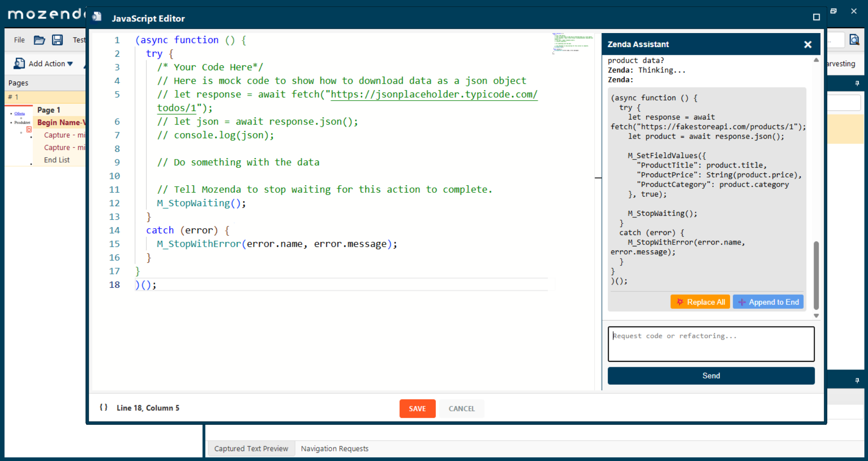Click the 'Do something with the data' comment

click(x=238, y=162)
